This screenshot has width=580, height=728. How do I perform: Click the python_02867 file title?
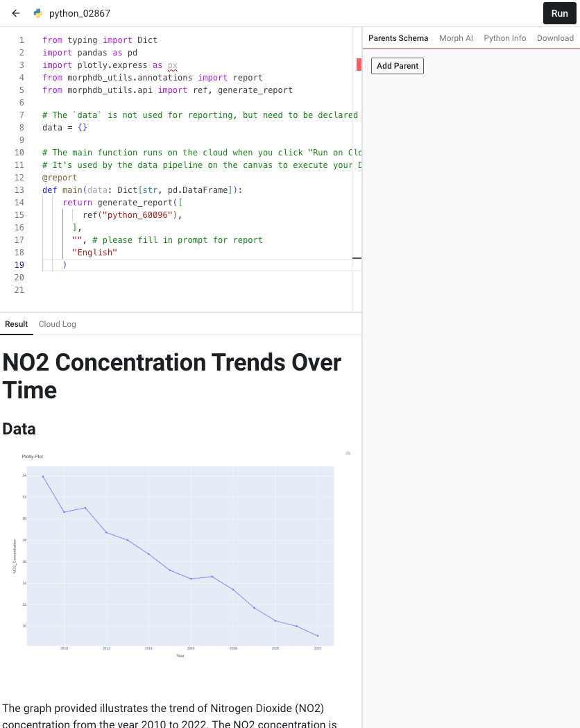(80, 13)
